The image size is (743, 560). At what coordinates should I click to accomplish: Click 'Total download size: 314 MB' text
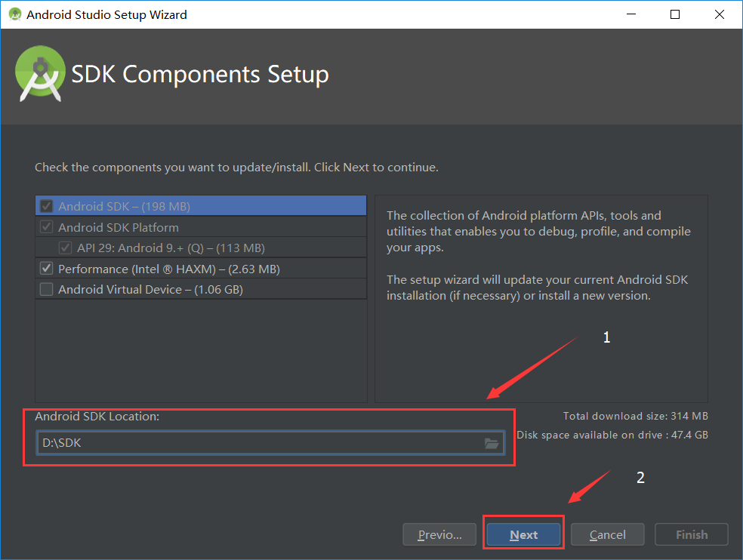pyautogui.click(x=636, y=416)
